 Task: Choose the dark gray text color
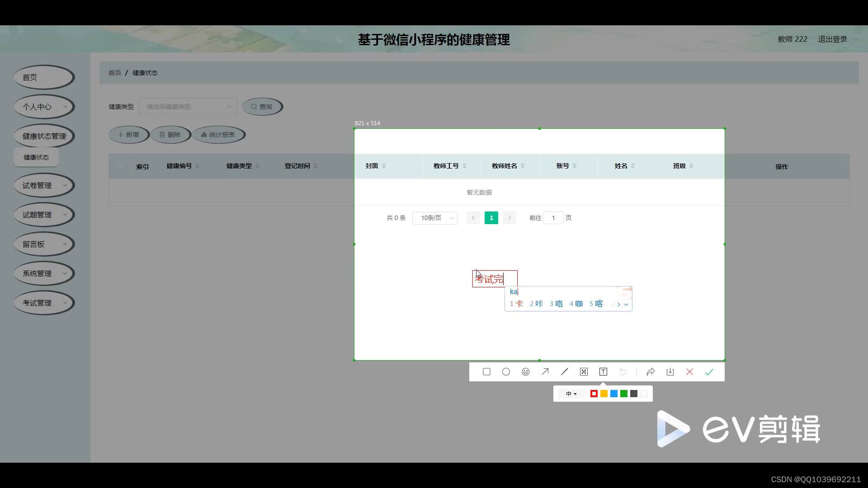[634, 394]
